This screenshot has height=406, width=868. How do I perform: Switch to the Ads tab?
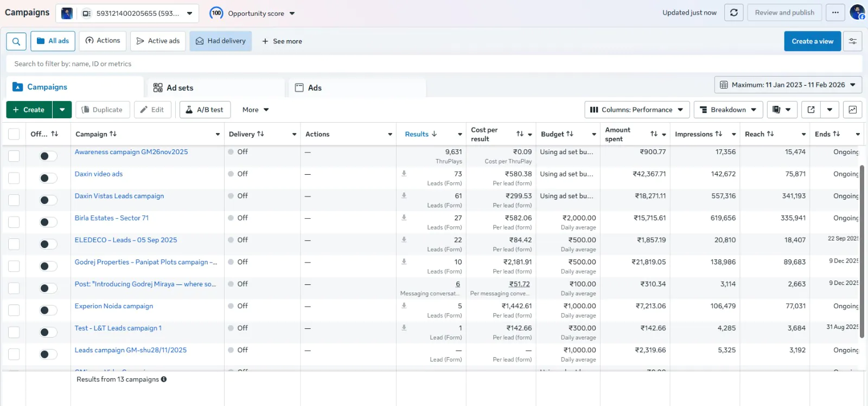(357, 87)
